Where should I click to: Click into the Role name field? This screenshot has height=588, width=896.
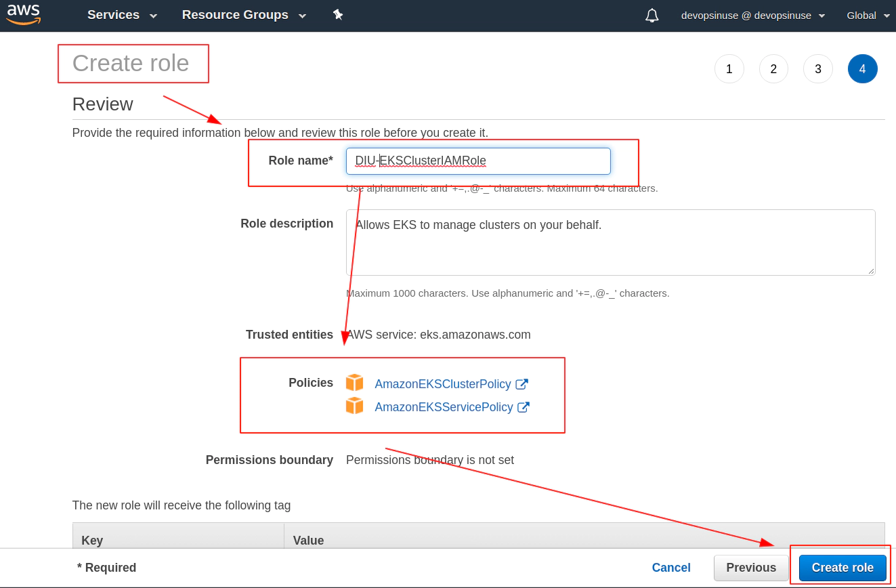pos(478,161)
